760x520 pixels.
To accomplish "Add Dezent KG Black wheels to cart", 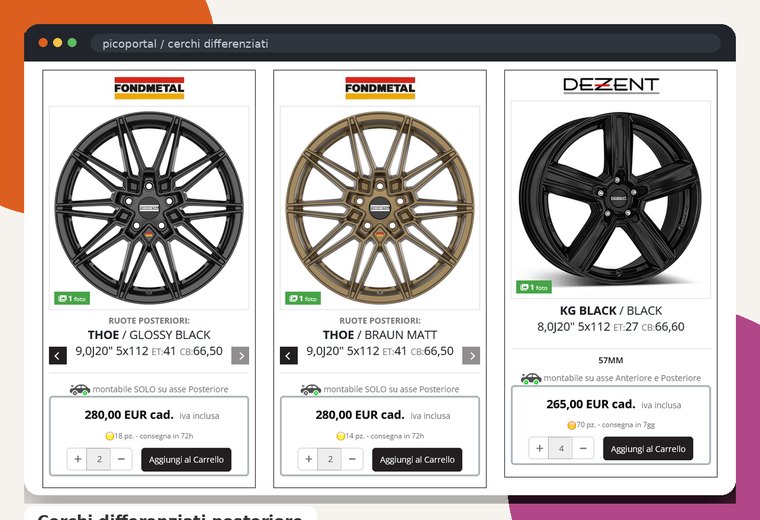I will click(648, 449).
